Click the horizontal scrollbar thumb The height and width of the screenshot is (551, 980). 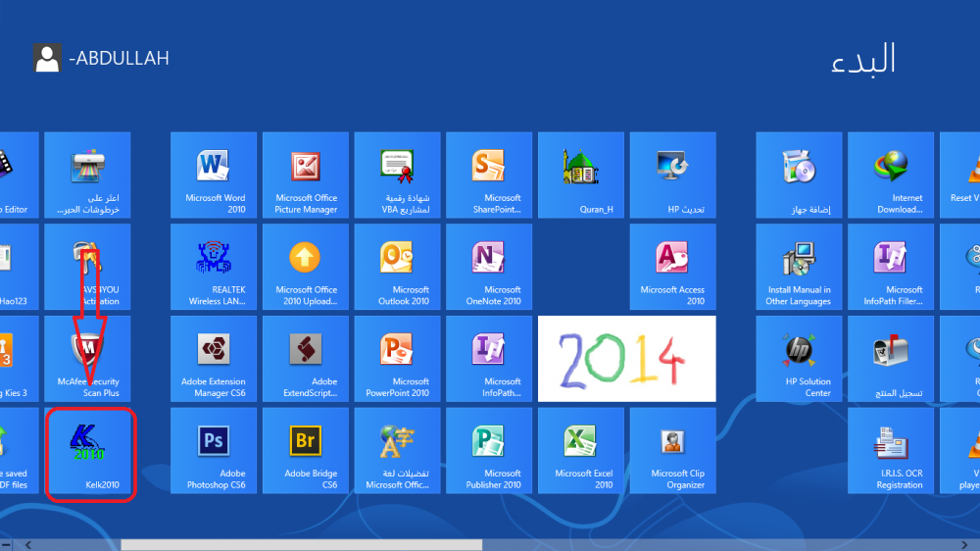point(301,544)
